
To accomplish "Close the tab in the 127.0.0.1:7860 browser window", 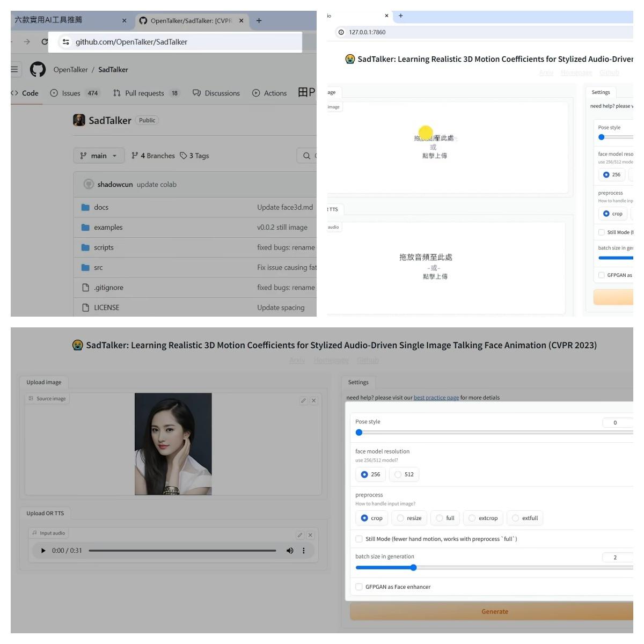I will click(386, 16).
